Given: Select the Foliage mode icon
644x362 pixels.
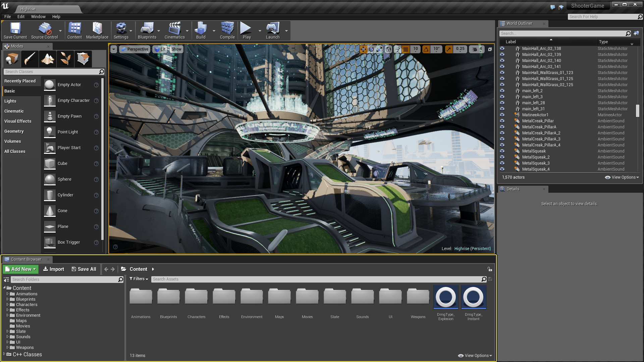Looking at the screenshot, I should 65,59.
